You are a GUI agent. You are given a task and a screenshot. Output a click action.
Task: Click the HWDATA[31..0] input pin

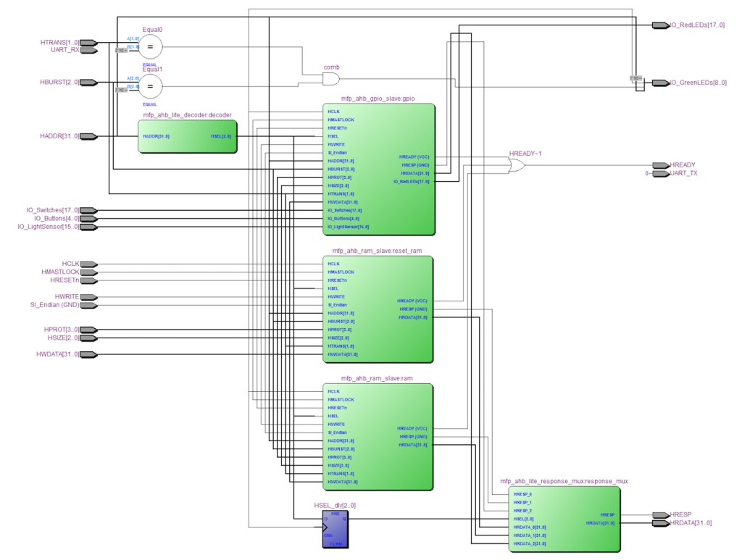click(x=88, y=354)
